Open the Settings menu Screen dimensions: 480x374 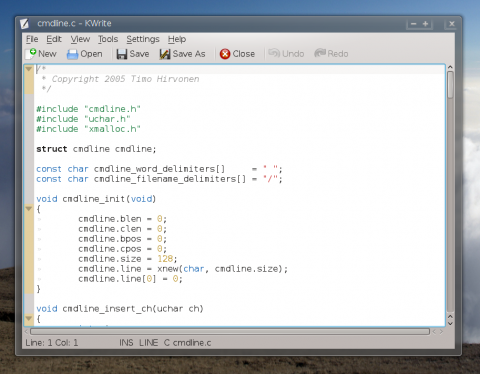coord(143,39)
